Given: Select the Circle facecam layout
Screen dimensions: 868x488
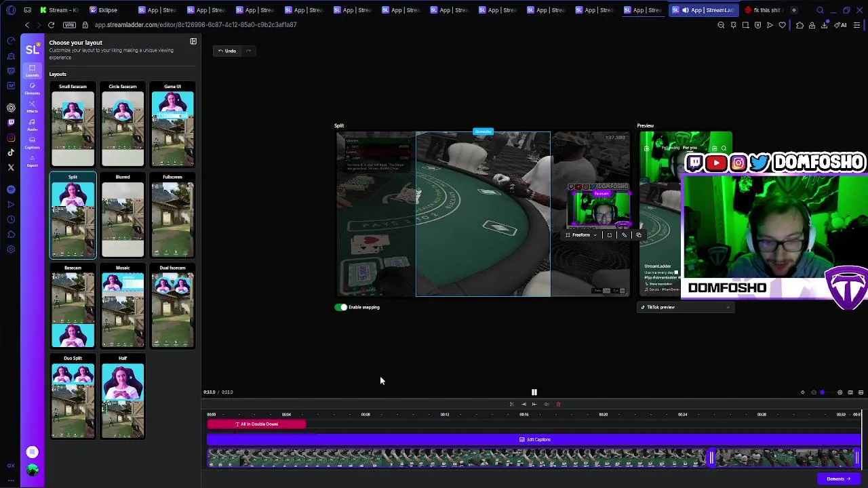Looking at the screenshot, I should click(x=123, y=125).
